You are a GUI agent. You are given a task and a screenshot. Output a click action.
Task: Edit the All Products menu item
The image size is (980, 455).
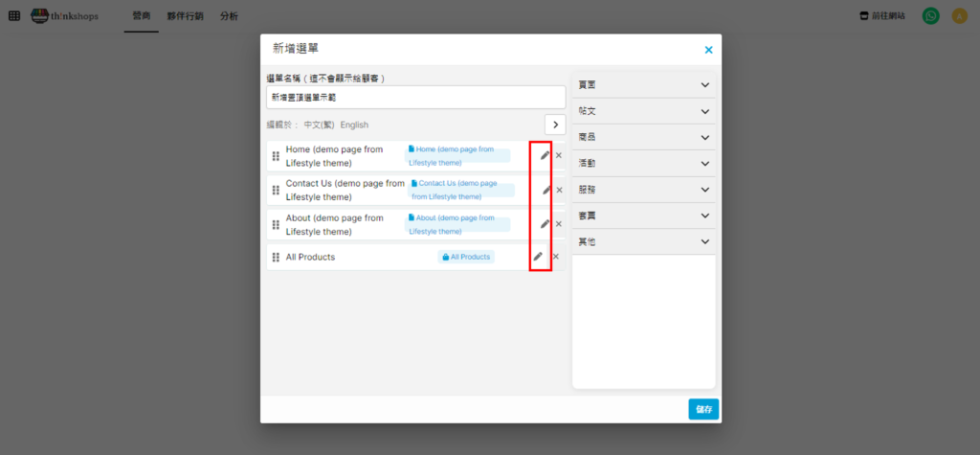click(538, 257)
